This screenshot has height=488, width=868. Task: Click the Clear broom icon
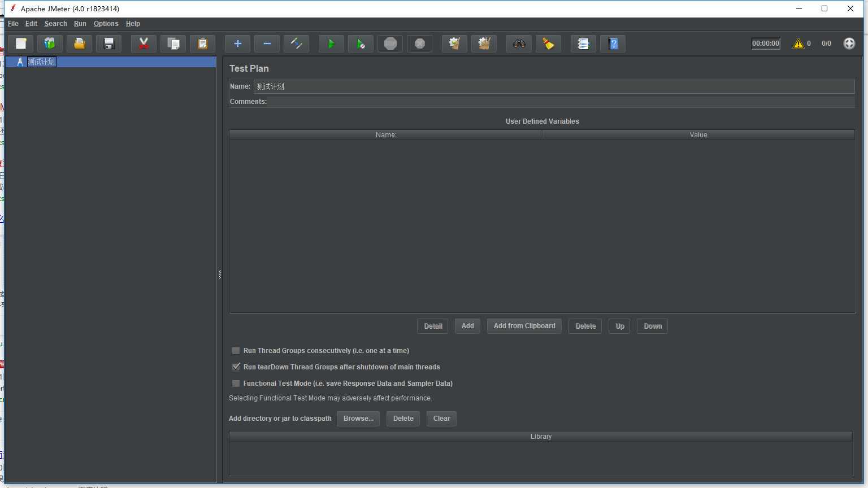point(454,43)
